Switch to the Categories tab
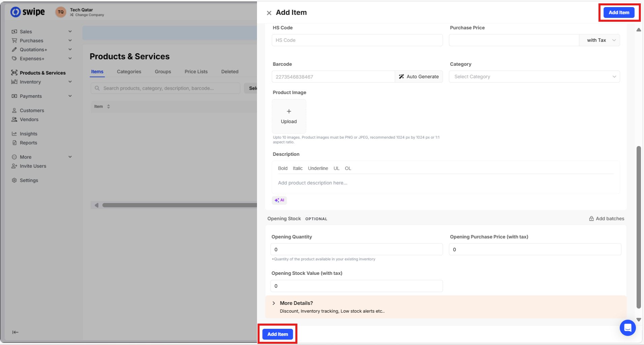The image size is (644, 345). [x=129, y=71]
